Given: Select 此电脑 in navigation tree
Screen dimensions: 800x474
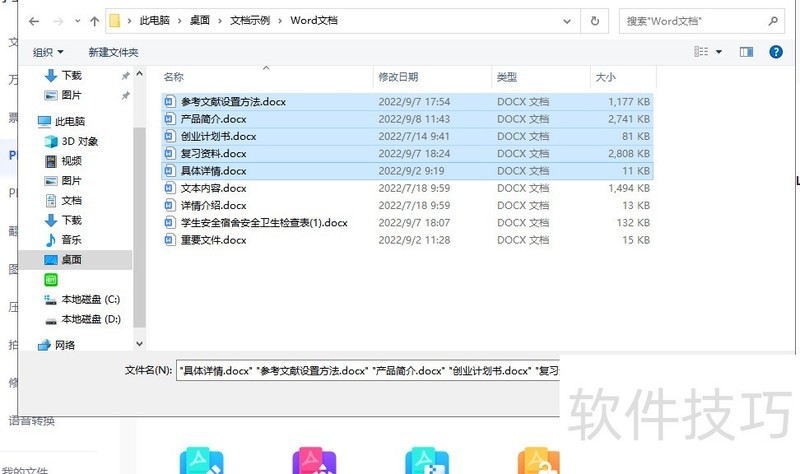Looking at the screenshot, I should 61,121.
